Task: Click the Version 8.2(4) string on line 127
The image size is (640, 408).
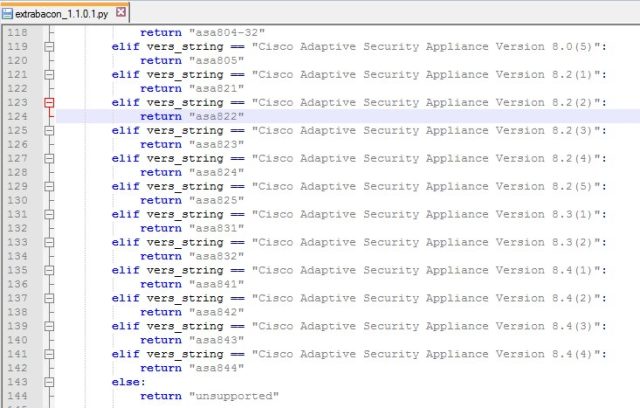Action: pos(426,158)
